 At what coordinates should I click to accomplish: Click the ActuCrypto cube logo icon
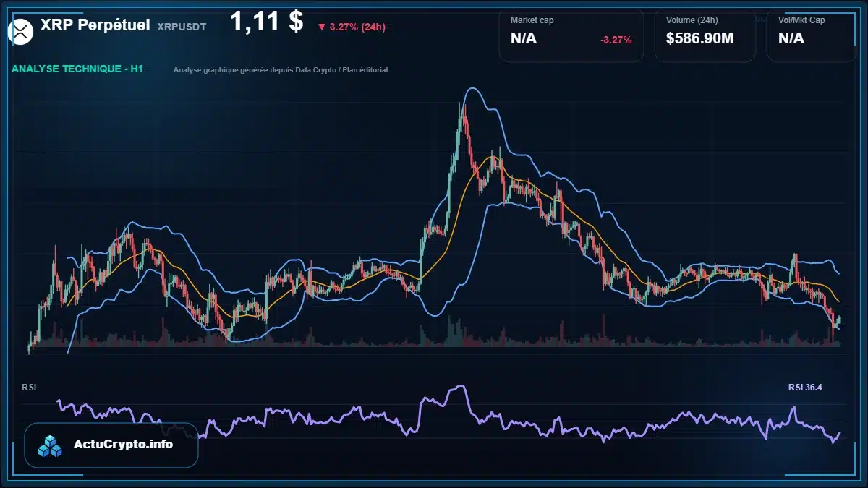[50, 446]
